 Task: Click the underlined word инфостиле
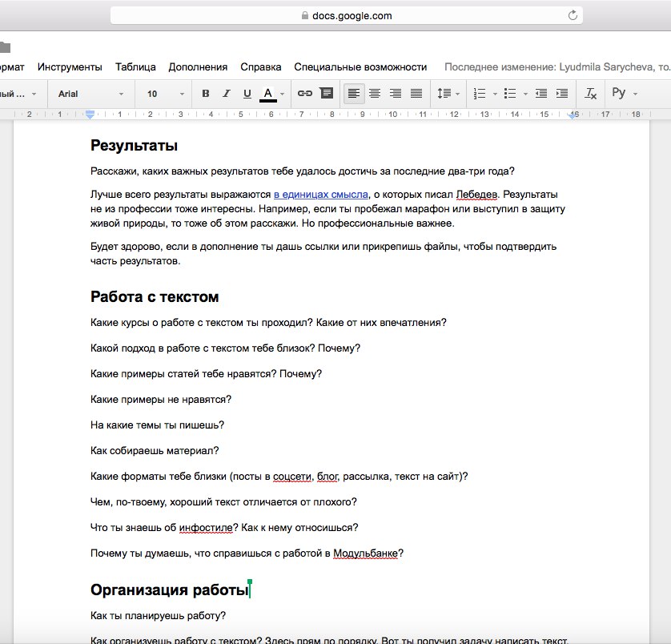click(x=206, y=528)
